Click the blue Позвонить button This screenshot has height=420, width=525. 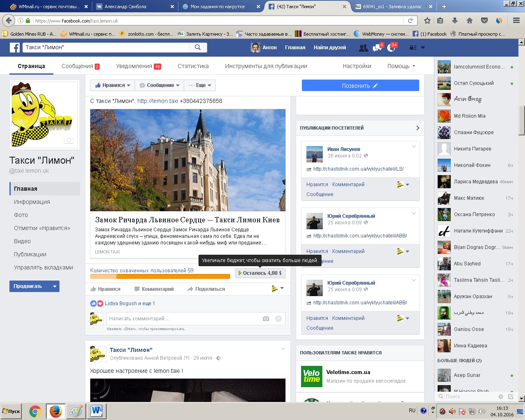361,86
